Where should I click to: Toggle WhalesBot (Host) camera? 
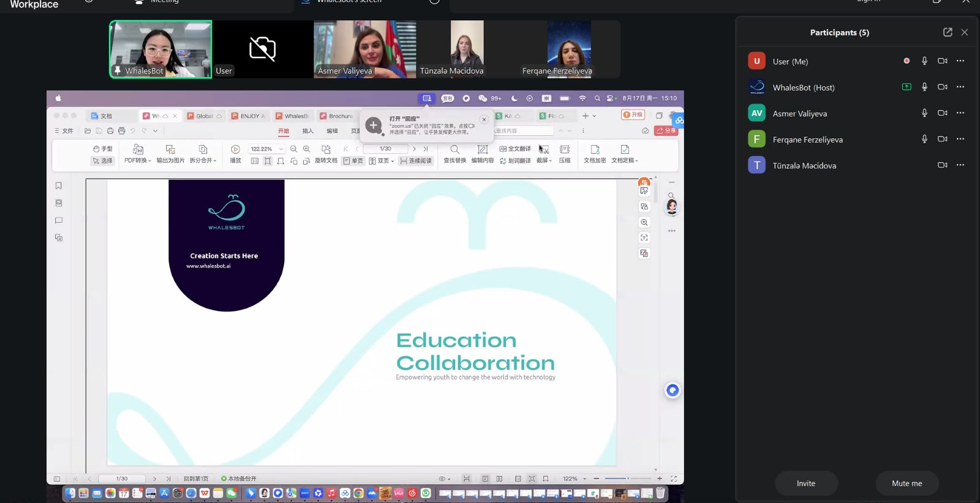point(943,88)
